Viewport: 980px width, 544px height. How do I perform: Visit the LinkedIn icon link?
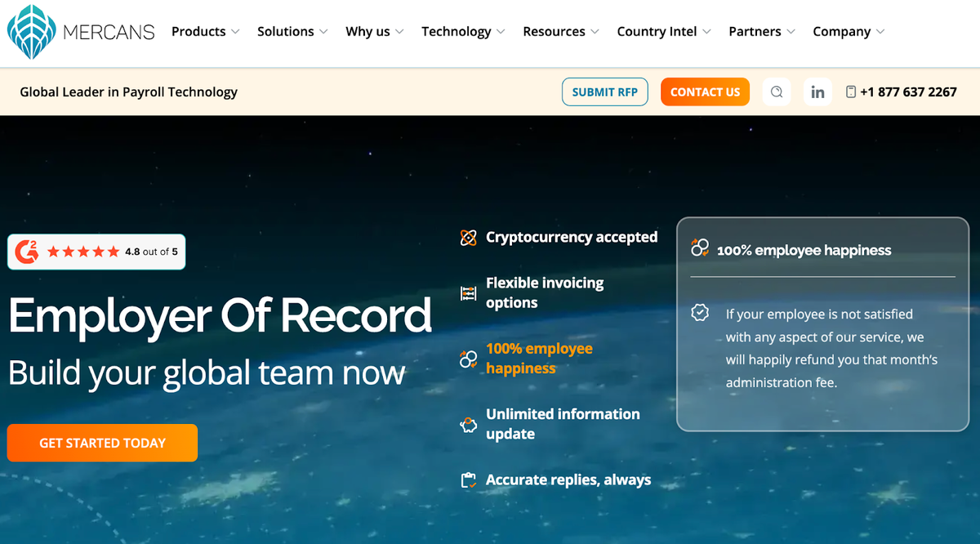tap(817, 92)
